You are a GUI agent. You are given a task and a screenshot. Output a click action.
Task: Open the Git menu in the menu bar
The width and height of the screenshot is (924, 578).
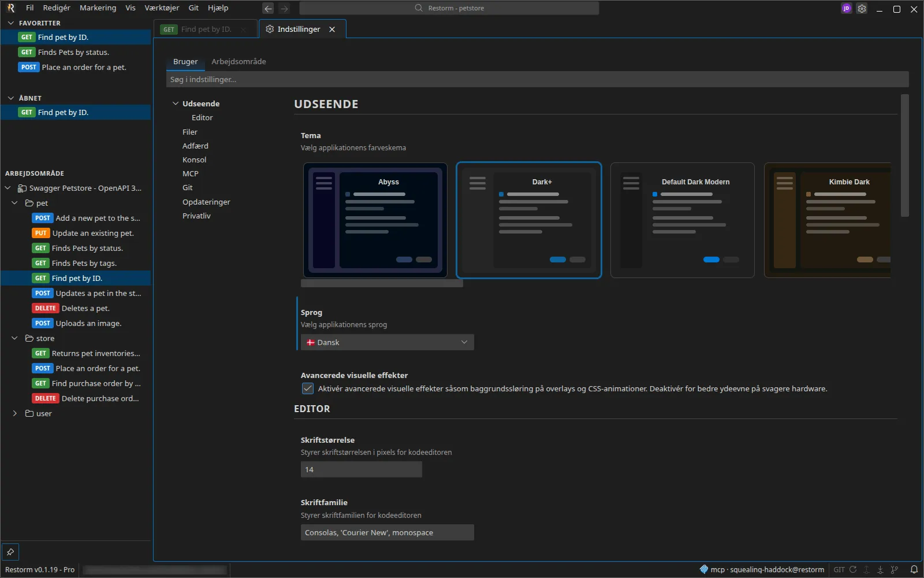[x=193, y=8]
